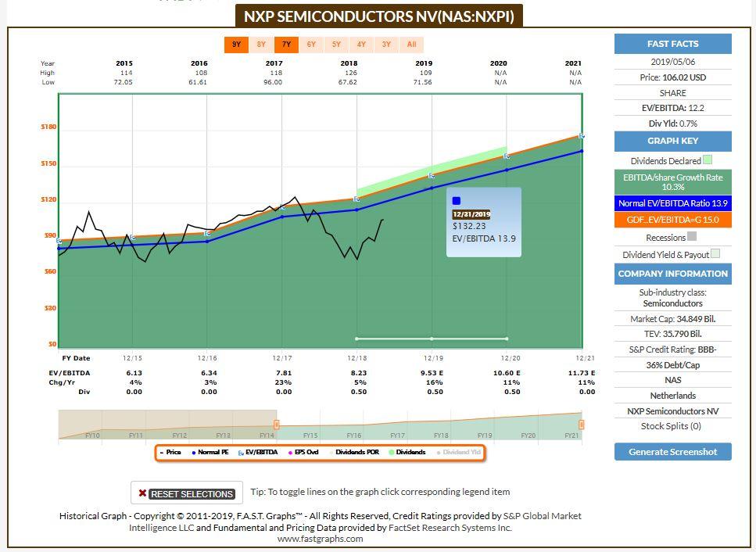Viewport: 756px width, 552px height.
Task: Enable the Dividend Yield & Payout overlay
Action: click(x=715, y=253)
